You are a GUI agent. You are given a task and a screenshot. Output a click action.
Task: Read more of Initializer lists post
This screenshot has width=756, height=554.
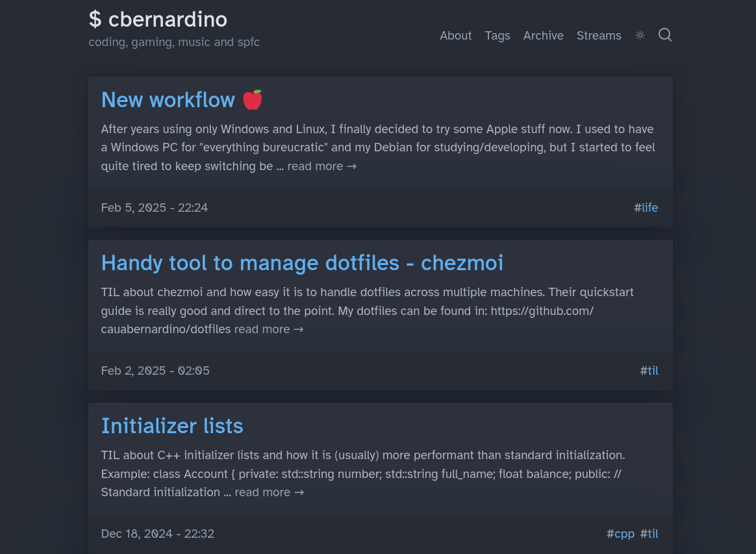(269, 492)
